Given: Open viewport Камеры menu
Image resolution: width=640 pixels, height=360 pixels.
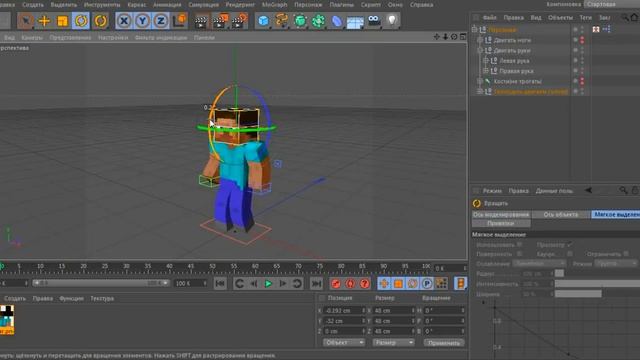Looking at the screenshot, I should 32,38.
